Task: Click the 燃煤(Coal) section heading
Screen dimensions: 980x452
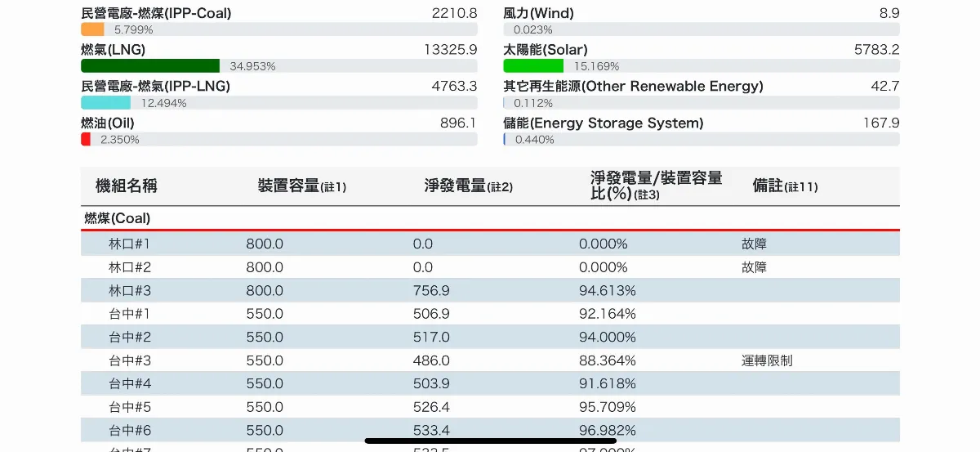Action: pos(118,219)
